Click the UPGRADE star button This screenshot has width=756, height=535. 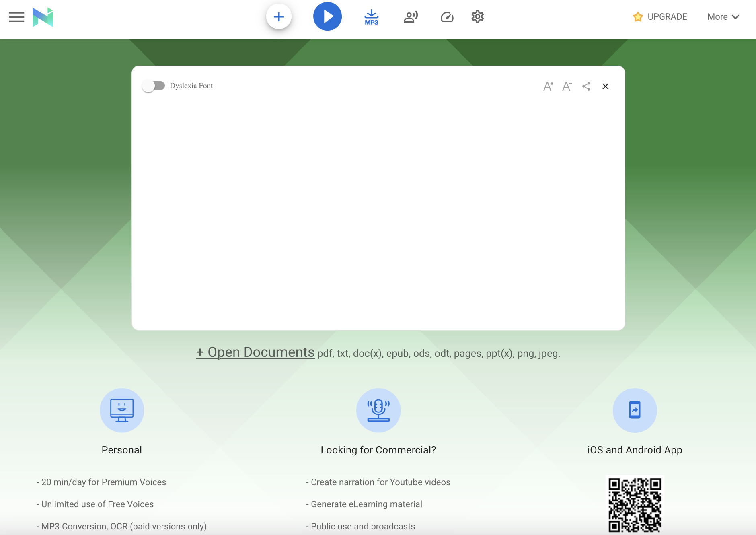[660, 17]
